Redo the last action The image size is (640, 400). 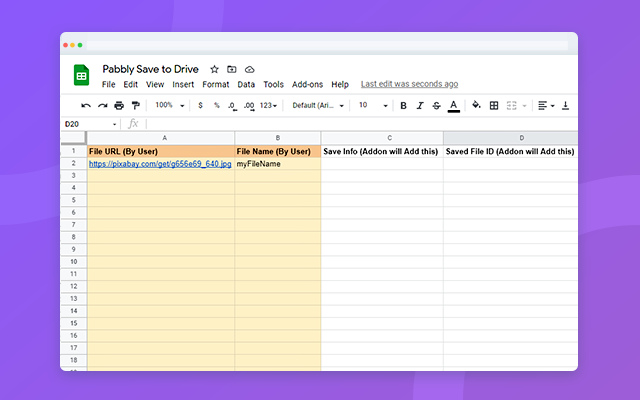click(102, 106)
